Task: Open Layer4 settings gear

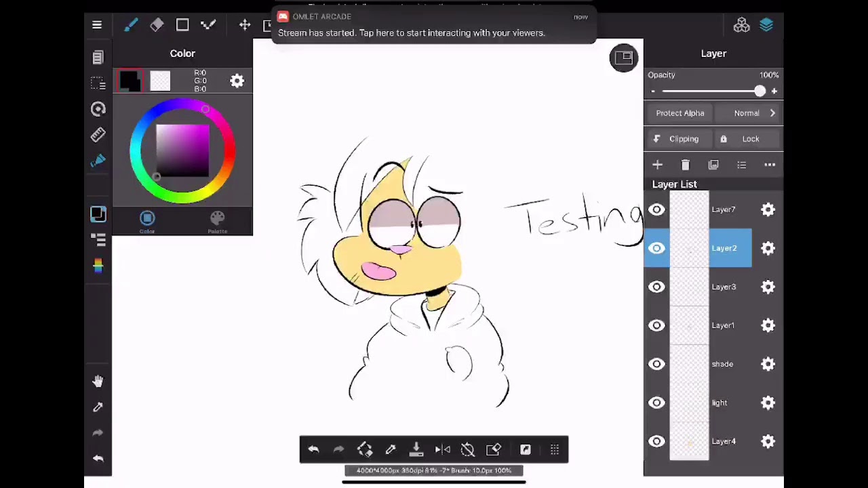Action: tap(768, 442)
